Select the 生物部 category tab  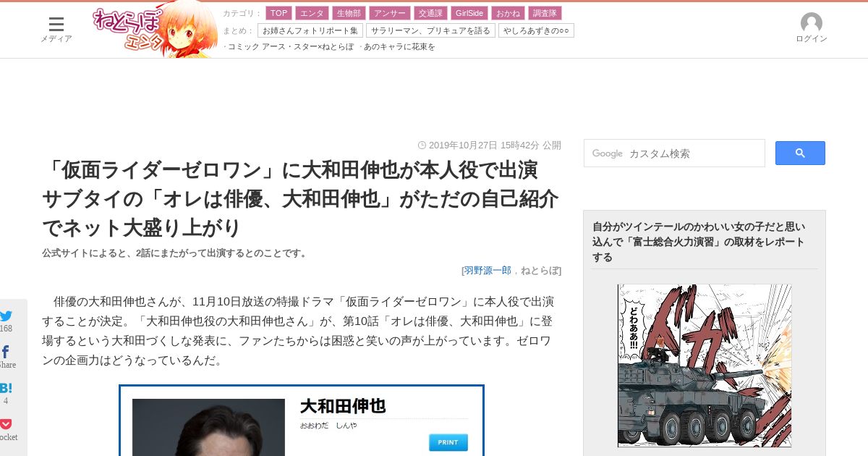349,13
